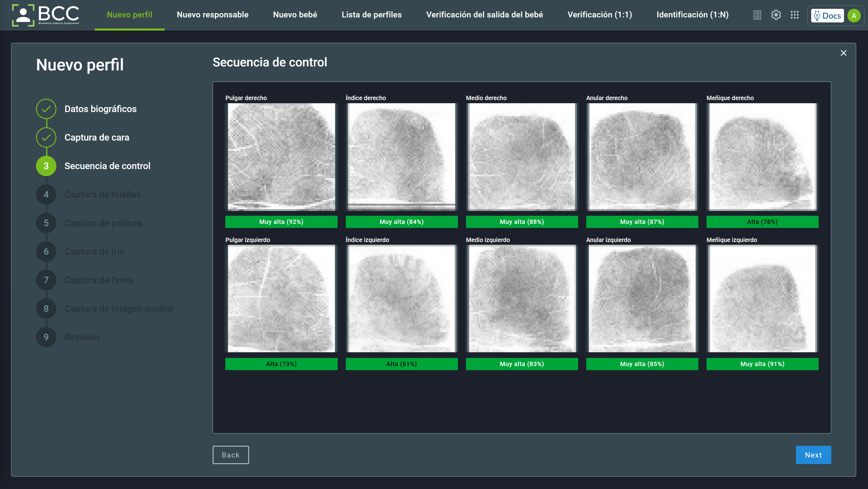
Task: Select the Anular izquierdo fingerprint image
Action: 642,299
